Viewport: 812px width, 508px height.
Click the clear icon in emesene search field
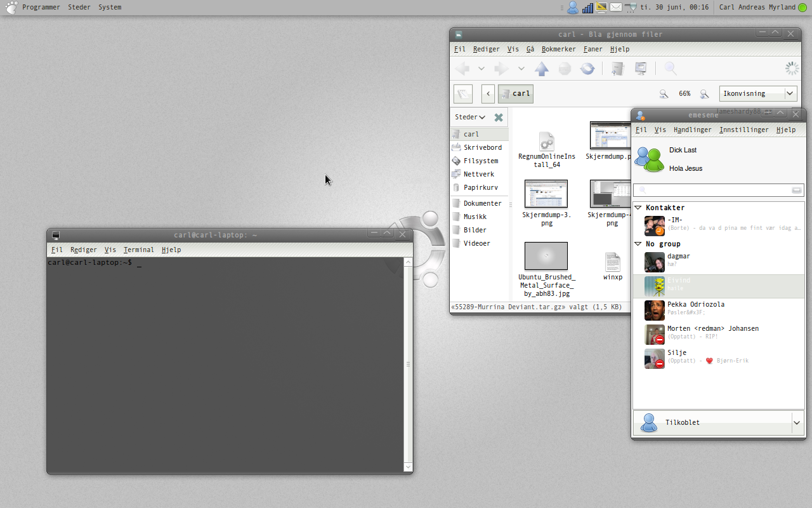(797, 190)
